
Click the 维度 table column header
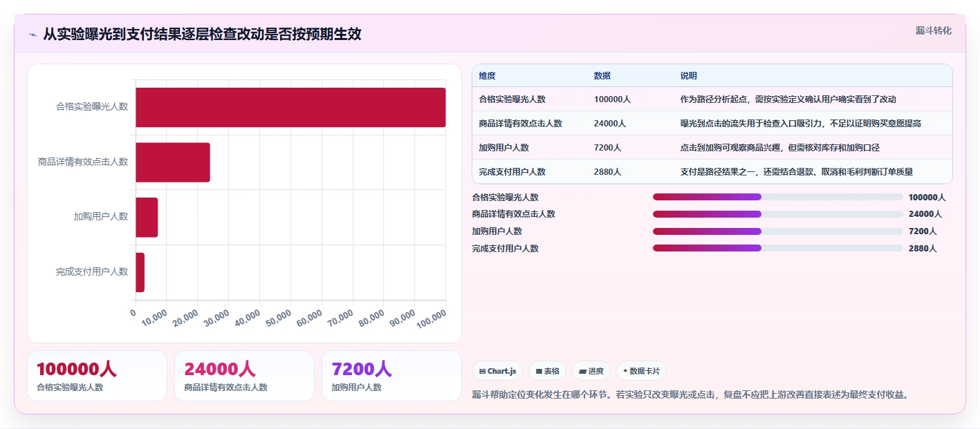point(487,76)
